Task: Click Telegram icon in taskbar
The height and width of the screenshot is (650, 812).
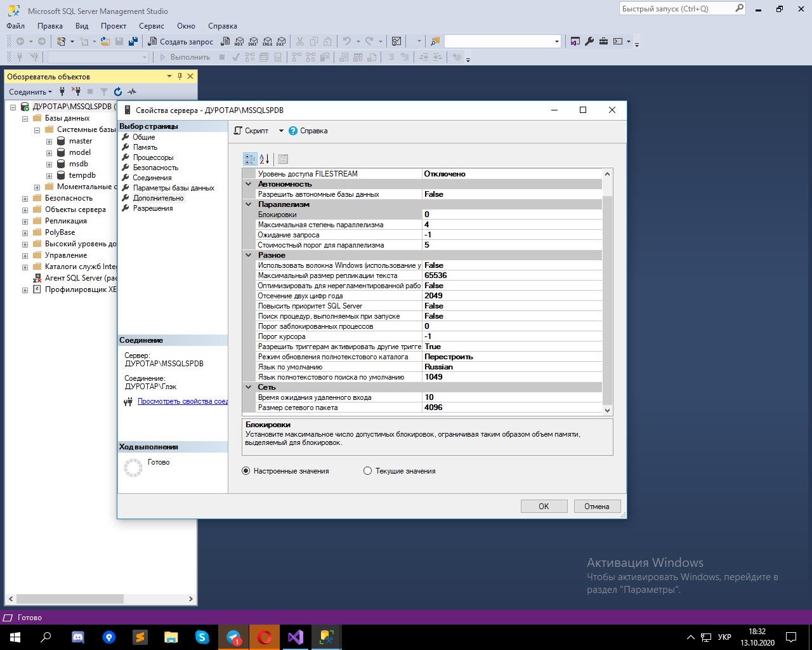Action: 233,637
